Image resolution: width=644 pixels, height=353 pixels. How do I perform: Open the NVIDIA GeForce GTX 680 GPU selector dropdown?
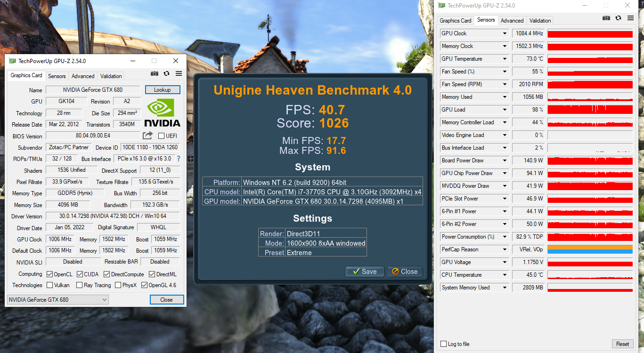click(58, 300)
